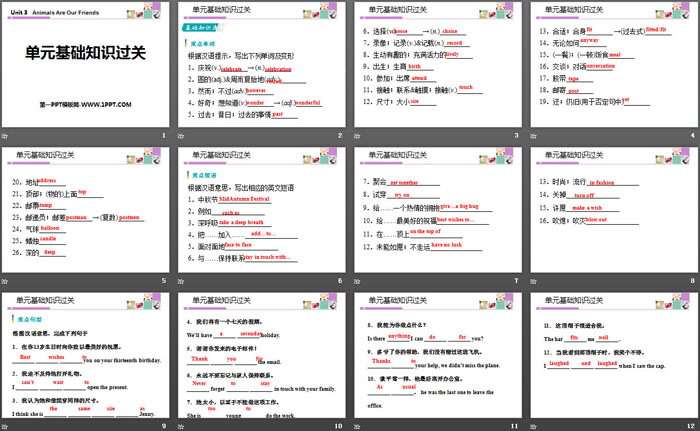Click the animation star icon under slide 10

point(181,427)
